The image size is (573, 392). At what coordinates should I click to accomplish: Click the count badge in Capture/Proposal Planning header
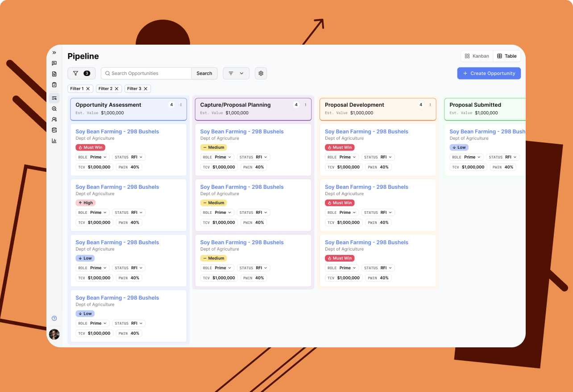point(296,105)
